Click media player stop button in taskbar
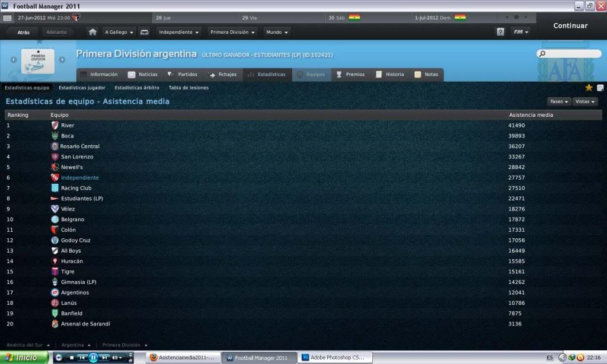The width and height of the screenshot is (607, 364). pyautogui.click(x=72, y=357)
